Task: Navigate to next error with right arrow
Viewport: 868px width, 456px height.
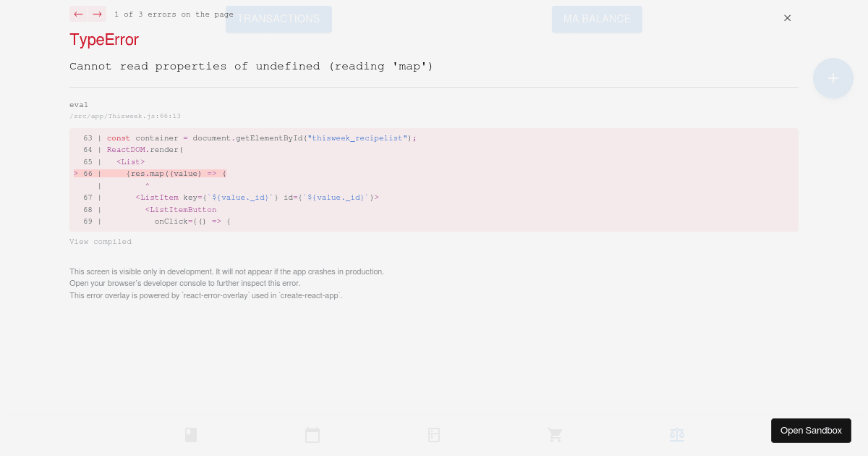Action: click(x=97, y=14)
